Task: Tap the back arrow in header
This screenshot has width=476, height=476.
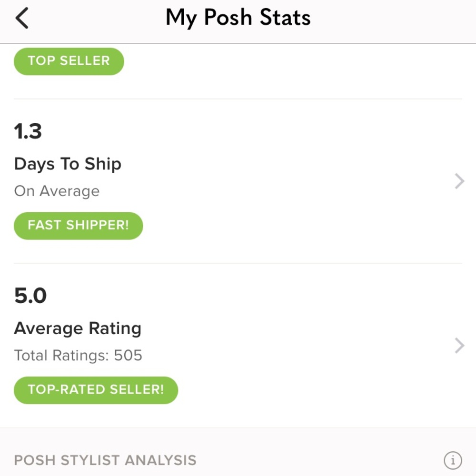Action: pyautogui.click(x=22, y=19)
